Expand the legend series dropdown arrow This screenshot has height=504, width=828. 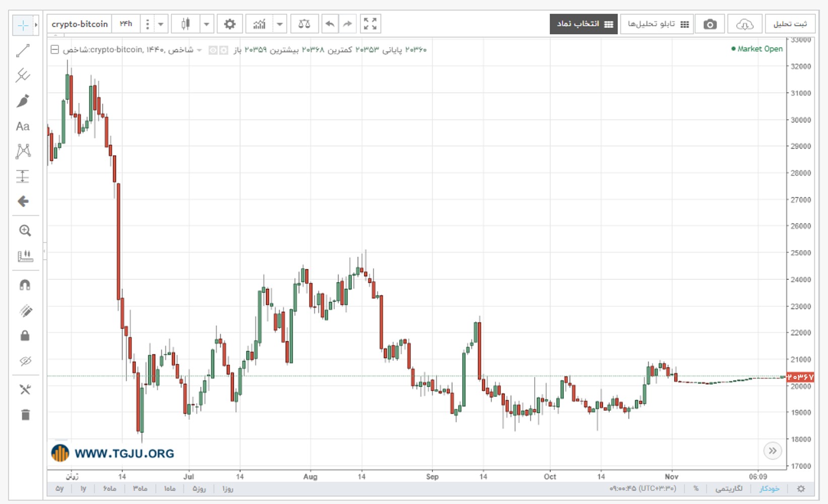point(199,50)
